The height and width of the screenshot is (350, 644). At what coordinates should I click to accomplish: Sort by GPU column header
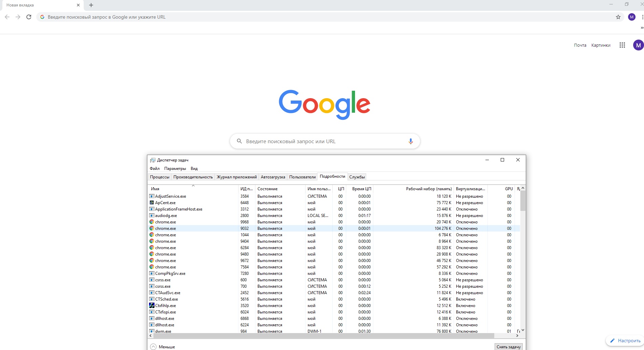pos(501,189)
